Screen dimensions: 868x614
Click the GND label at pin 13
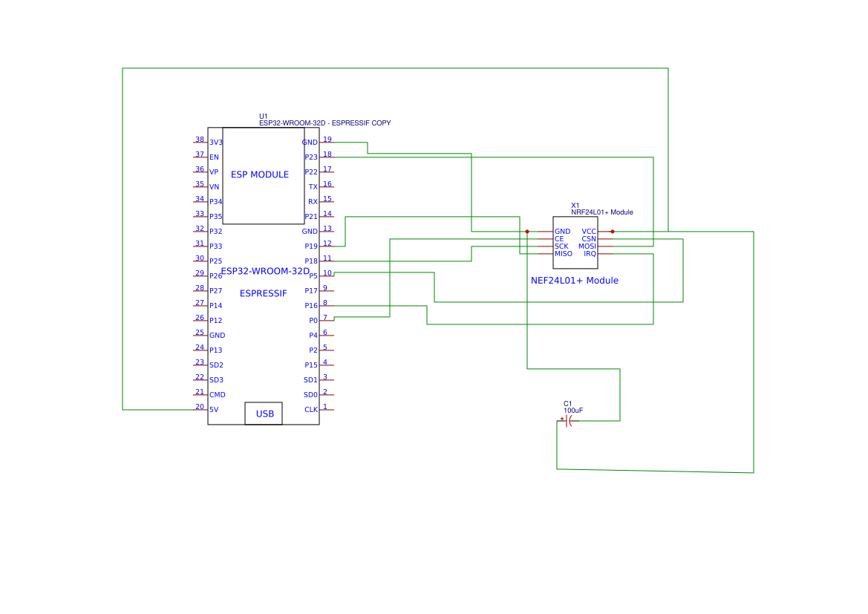(310, 232)
